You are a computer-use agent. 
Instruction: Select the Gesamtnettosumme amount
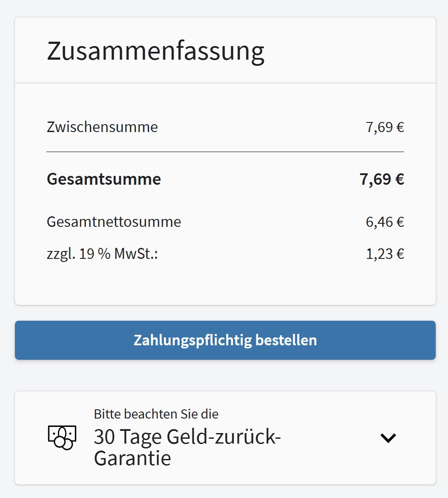tap(384, 222)
